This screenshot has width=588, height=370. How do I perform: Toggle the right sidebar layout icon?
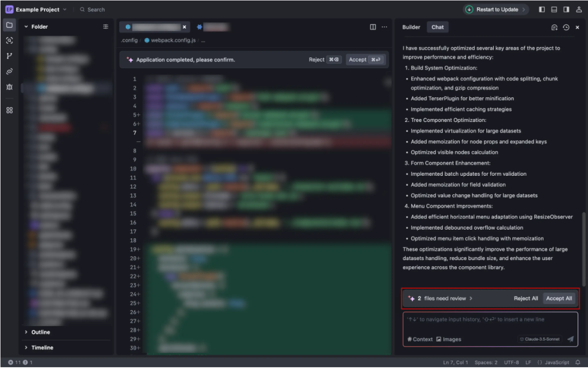coord(566,9)
